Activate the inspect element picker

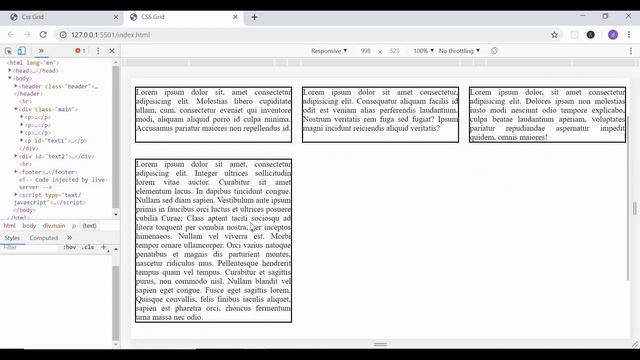tap(8, 51)
